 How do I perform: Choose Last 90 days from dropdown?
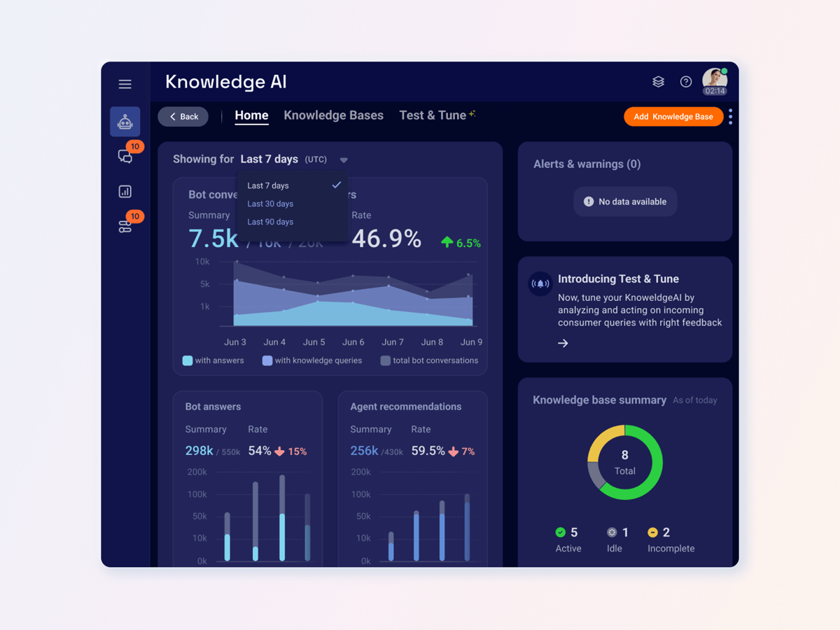[270, 222]
